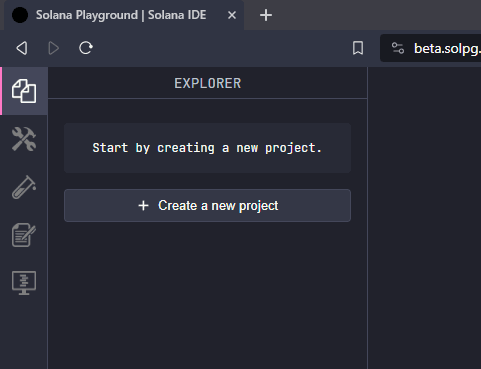This screenshot has width=481, height=369.
Task: Open the Explorer sidebar icon
Action: pyautogui.click(x=24, y=91)
